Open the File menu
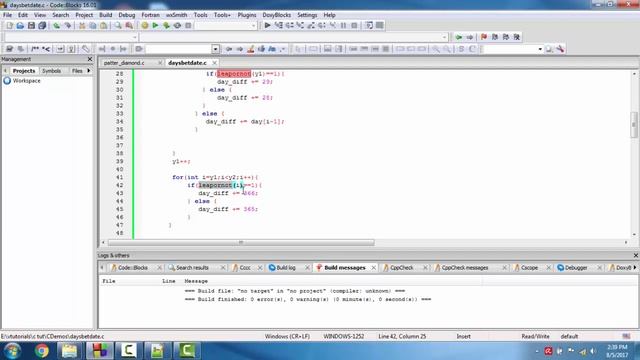Viewport: 640px width, 360px height. 7,15
